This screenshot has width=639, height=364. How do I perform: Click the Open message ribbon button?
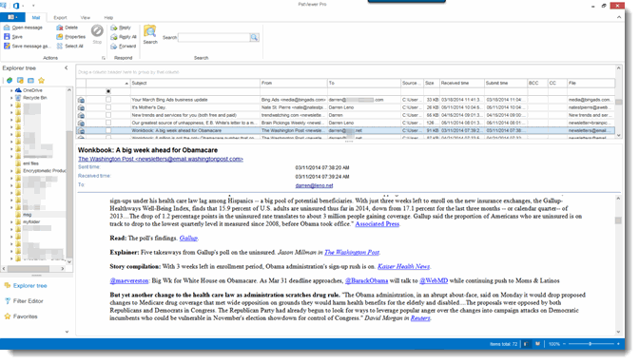point(23,28)
